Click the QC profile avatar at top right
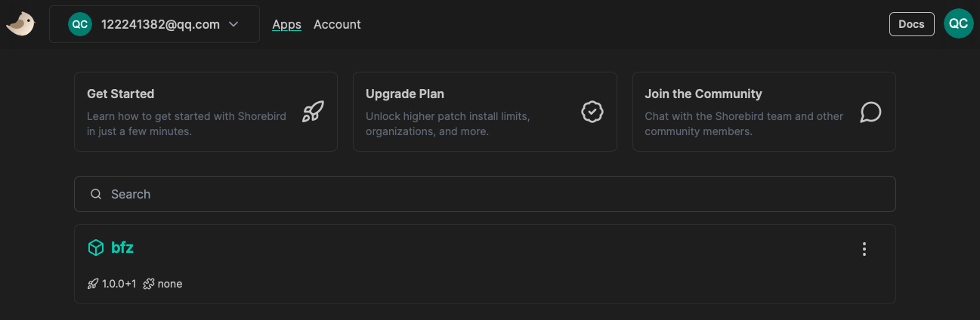Screen dimensions: 980x320 pos(958,24)
